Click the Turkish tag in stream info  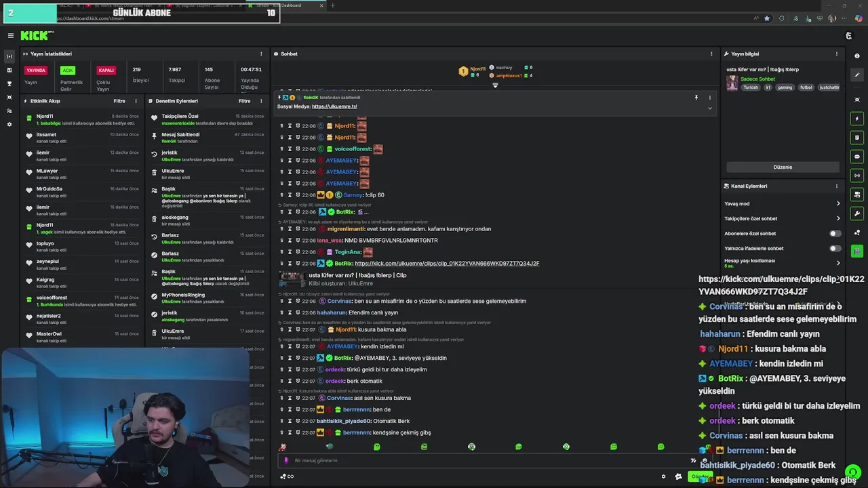(750, 87)
